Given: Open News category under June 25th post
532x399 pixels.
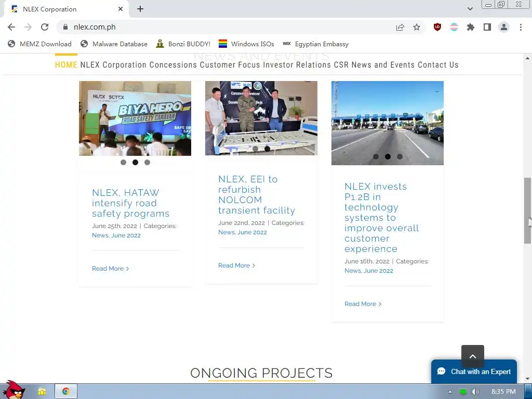Looking at the screenshot, I should coord(100,235).
